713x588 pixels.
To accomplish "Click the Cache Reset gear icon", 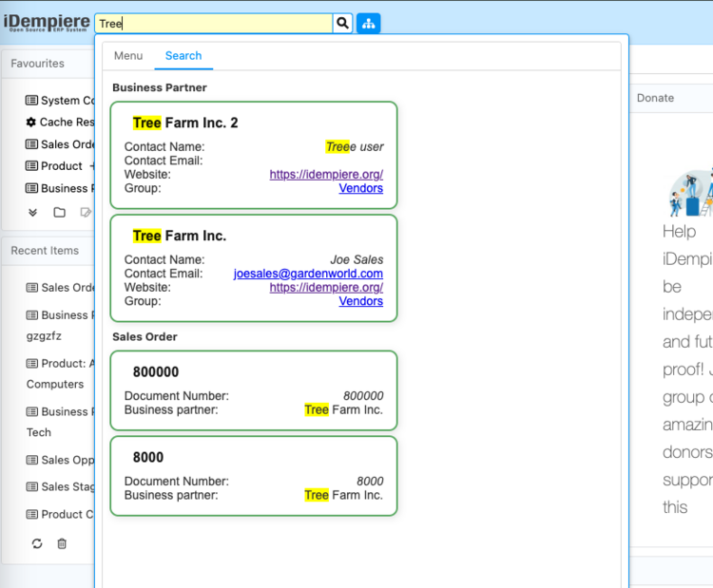I will click(31, 123).
